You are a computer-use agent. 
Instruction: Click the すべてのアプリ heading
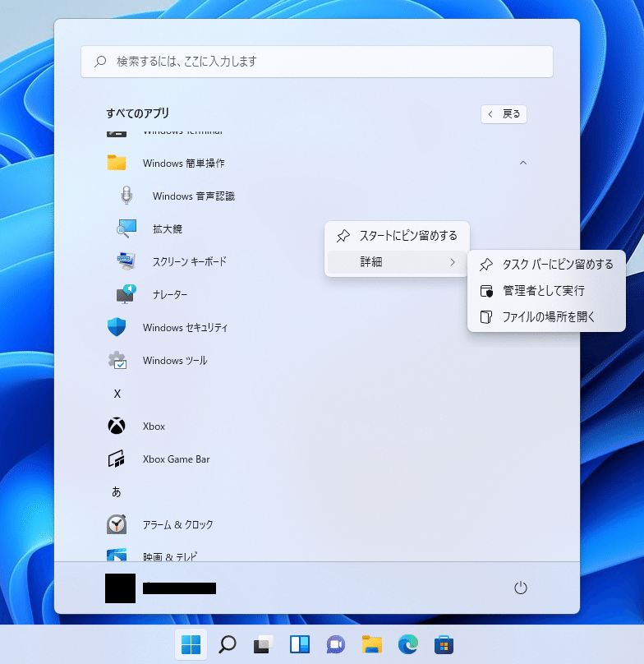click(138, 113)
